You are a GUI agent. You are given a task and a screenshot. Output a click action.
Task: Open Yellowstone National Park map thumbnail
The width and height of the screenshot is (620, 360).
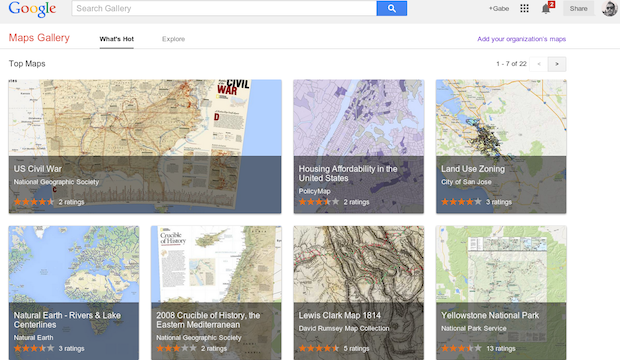pos(501,293)
